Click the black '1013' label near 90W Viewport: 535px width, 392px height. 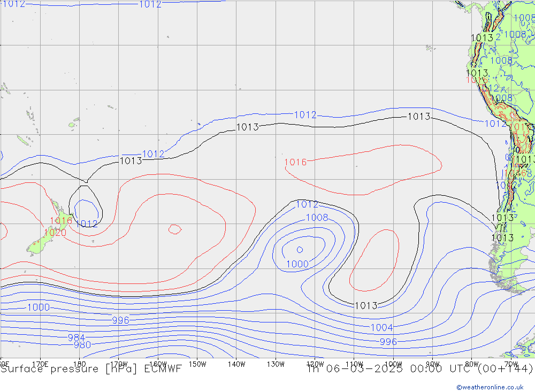coord(419,117)
